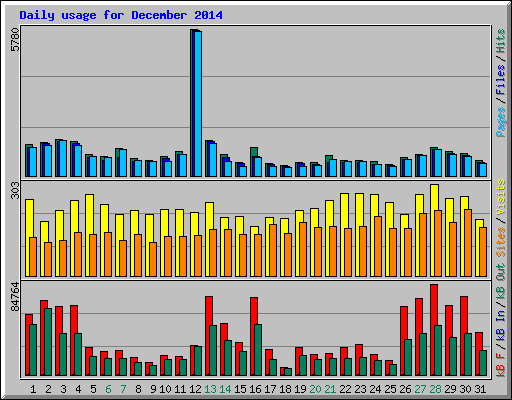Click day label 18 on the x-axis

point(285,389)
